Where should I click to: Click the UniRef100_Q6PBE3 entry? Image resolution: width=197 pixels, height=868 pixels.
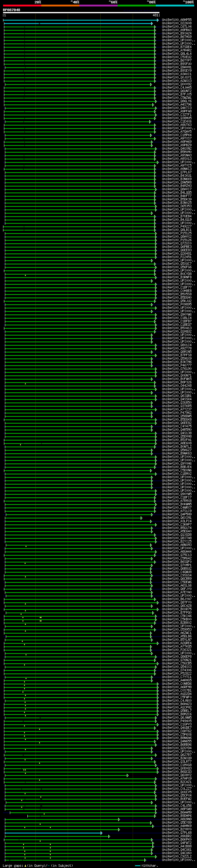point(177,247)
